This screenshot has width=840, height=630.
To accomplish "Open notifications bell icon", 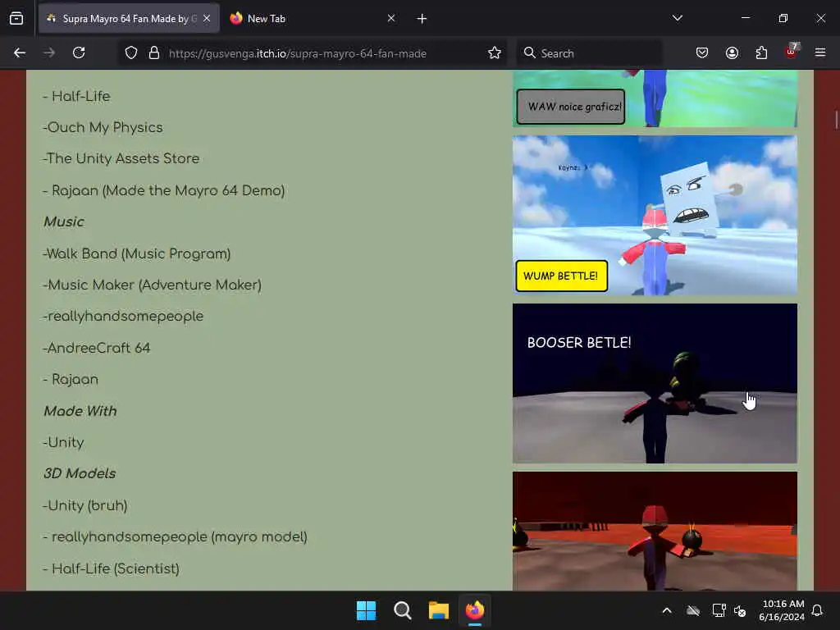I will point(818,610).
